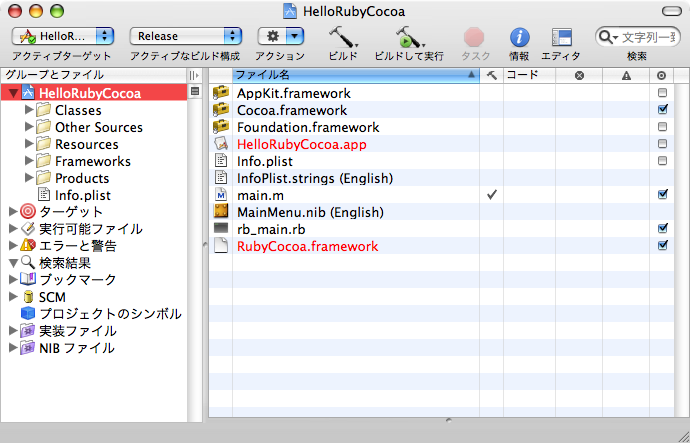The height and width of the screenshot is (443, 690).
Task: Click the red Tasks stop icon
Action: [474, 37]
